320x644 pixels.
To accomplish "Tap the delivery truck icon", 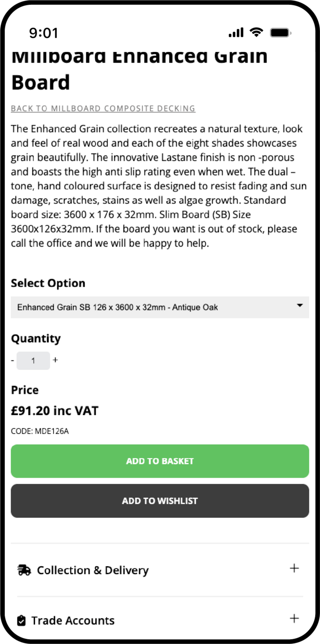I will [x=24, y=570].
